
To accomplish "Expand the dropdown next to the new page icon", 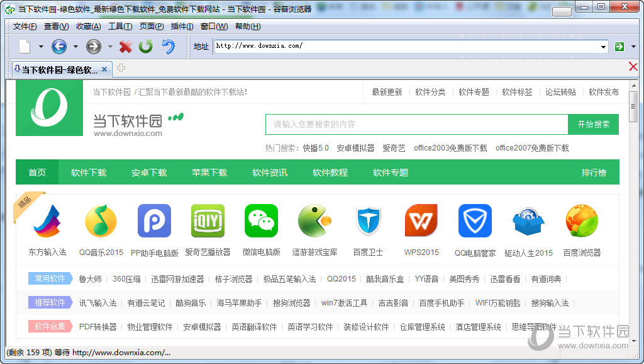I will click(x=41, y=47).
